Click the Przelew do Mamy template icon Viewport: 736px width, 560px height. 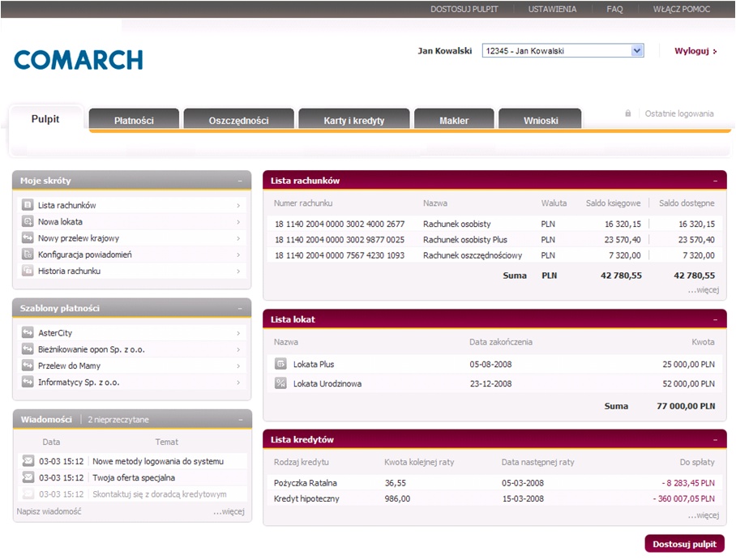click(28, 365)
